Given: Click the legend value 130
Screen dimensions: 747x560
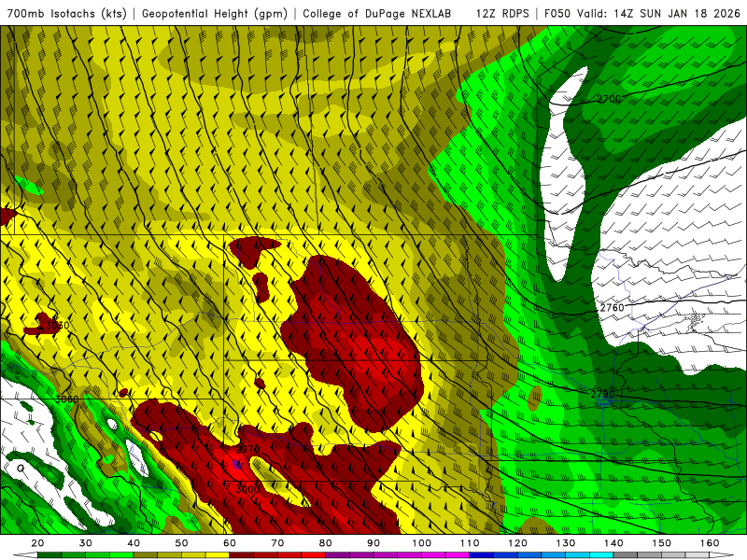Looking at the screenshot, I should pyautogui.click(x=566, y=543).
